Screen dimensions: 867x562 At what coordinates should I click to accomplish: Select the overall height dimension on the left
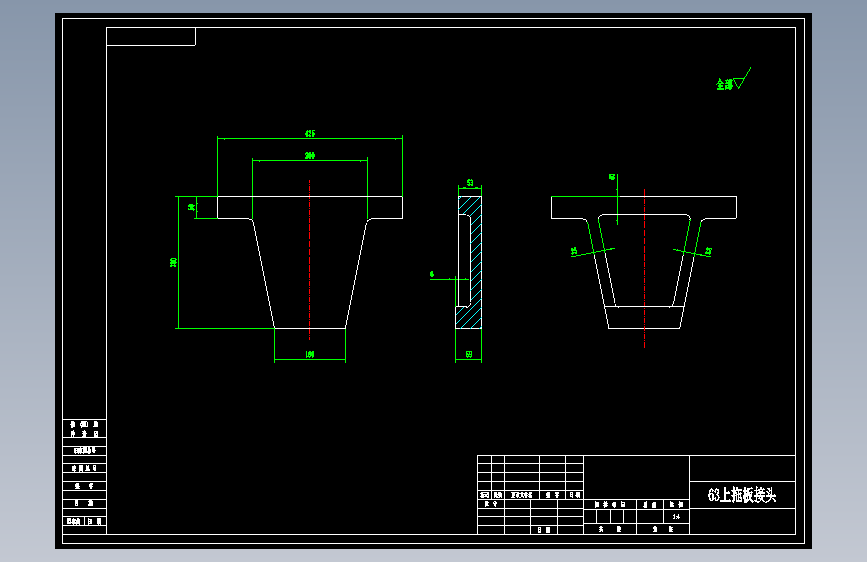click(173, 262)
